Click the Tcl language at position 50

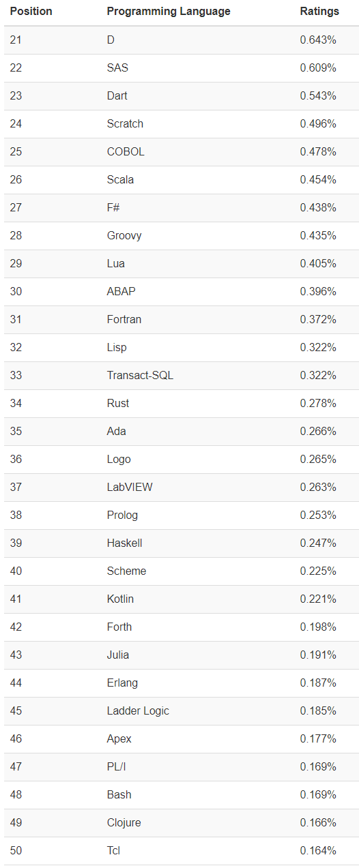(114, 851)
